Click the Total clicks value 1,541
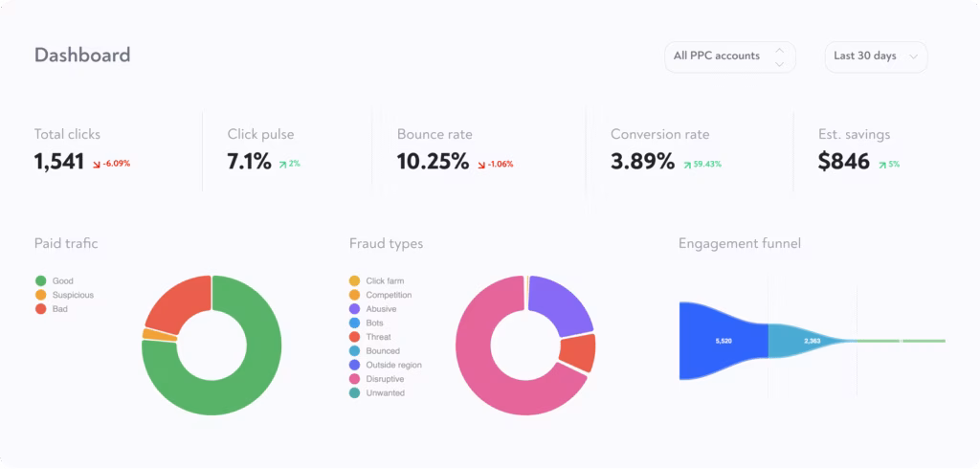This screenshot has height=469, width=980. tap(59, 163)
